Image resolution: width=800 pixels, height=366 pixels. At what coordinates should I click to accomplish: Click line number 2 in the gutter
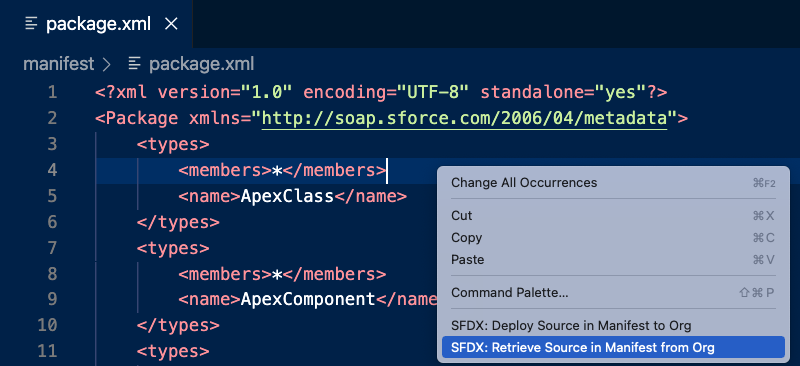pyautogui.click(x=52, y=118)
